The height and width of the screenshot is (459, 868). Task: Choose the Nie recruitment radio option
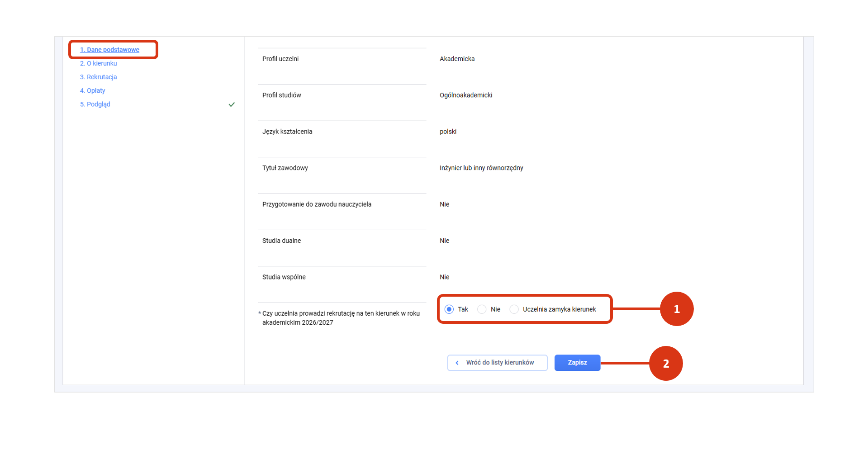482,309
